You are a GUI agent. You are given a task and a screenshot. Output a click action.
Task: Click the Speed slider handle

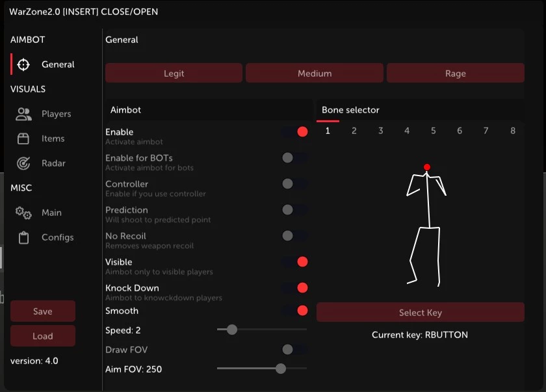[x=232, y=330]
